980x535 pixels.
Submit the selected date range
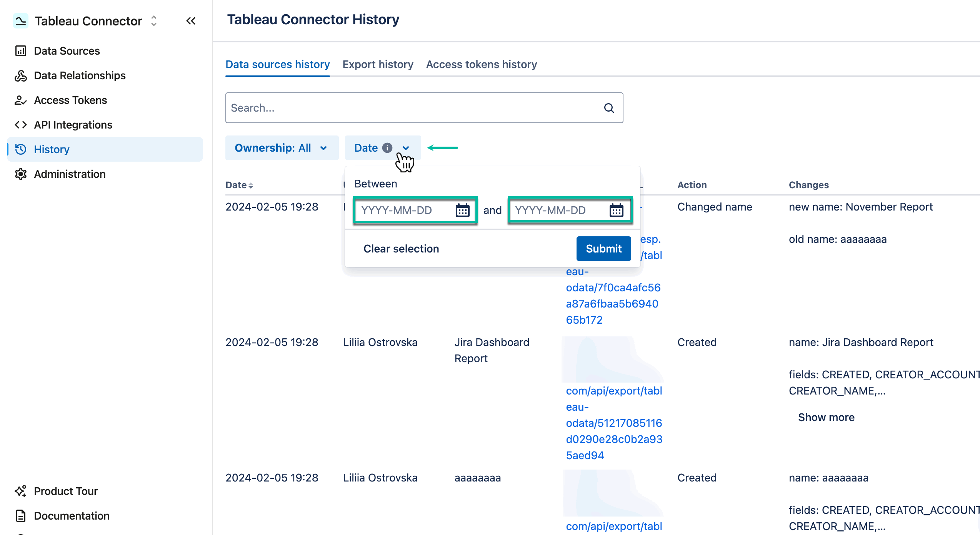(603, 248)
